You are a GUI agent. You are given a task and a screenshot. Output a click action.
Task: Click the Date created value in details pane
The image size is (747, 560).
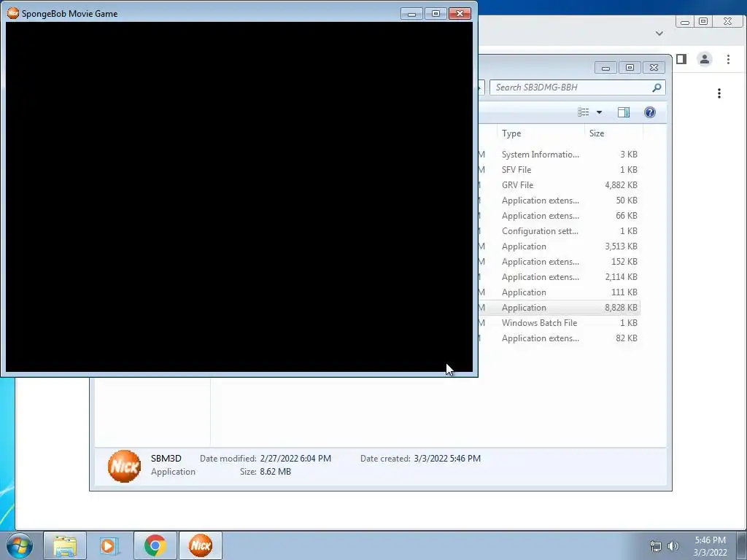click(447, 459)
